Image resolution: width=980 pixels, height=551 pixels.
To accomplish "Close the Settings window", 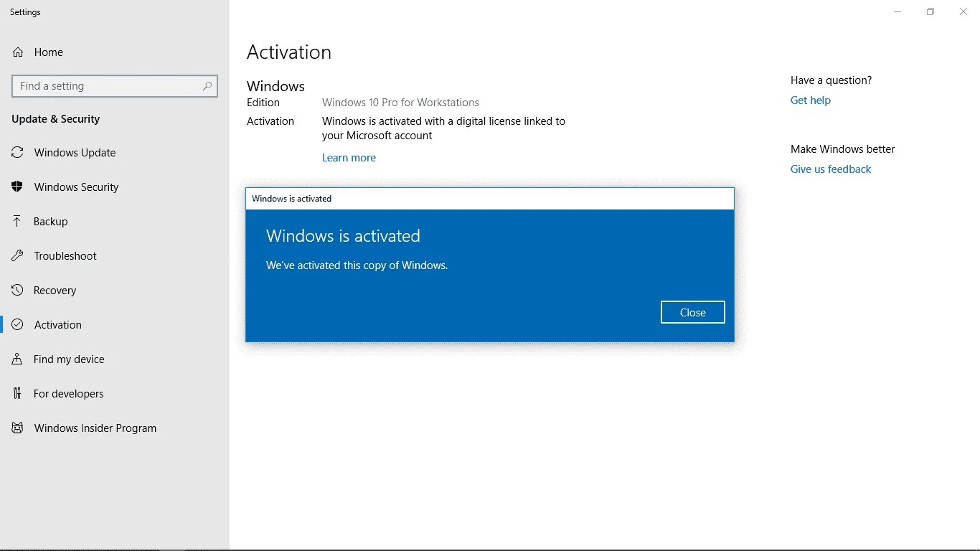I will pyautogui.click(x=963, y=11).
